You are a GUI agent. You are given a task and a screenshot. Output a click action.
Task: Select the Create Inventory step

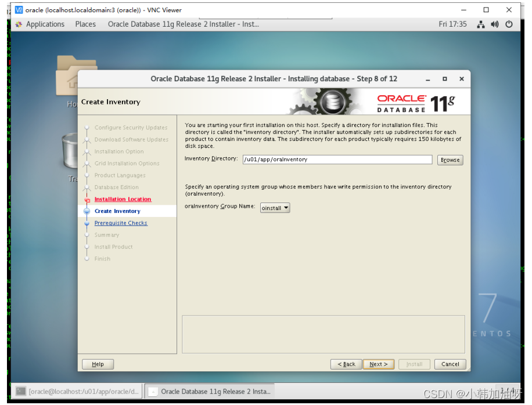(x=117, y=211)
